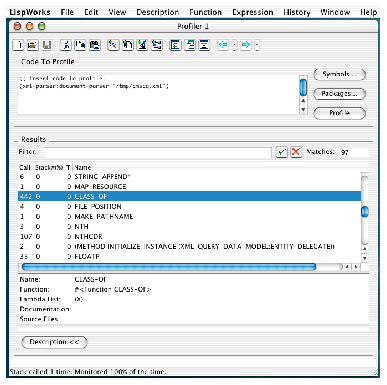
Task: Open the Edit menu
Action: point(91,12)
